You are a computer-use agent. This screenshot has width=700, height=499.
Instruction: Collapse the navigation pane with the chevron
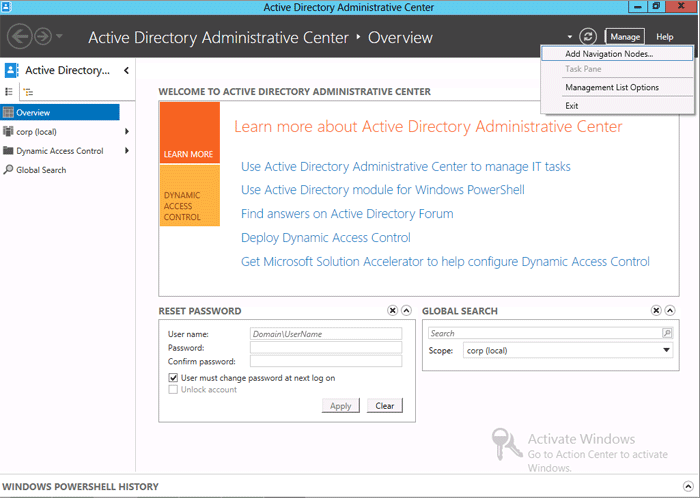tap(126, 70)
